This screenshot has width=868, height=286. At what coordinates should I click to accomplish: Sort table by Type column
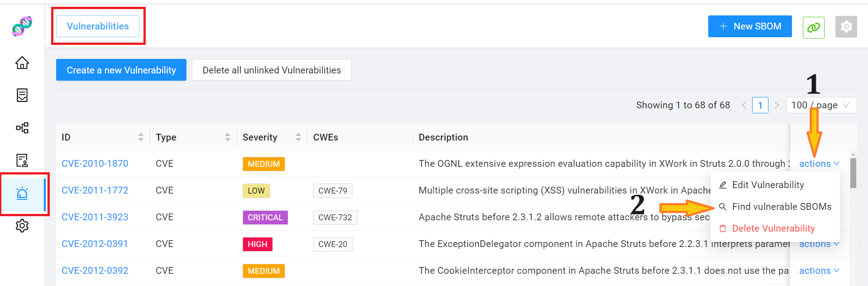click(228, 137)
